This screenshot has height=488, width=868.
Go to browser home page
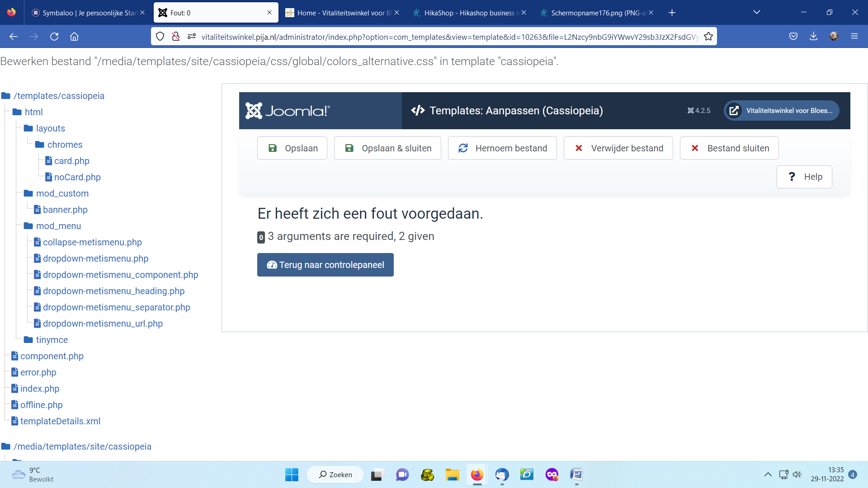coord(75,37)
